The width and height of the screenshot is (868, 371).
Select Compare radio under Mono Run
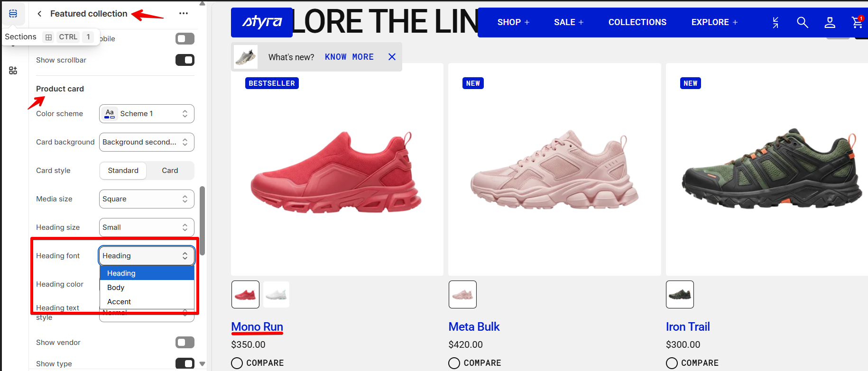click(237, 363)
